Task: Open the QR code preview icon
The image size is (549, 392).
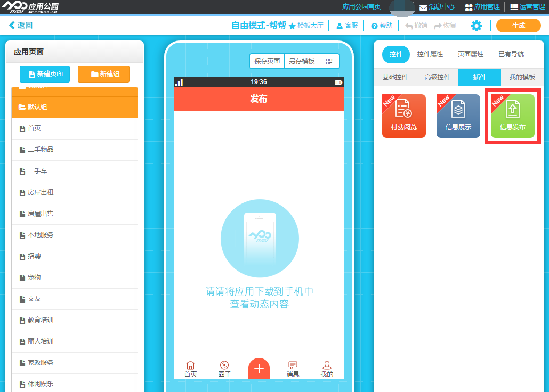Action: 329,61
